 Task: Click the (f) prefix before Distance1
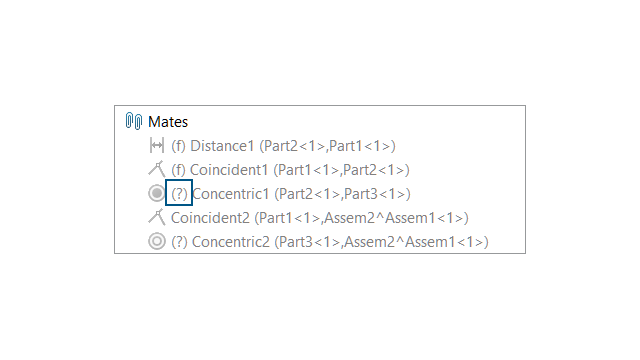[x=178, y=146]
